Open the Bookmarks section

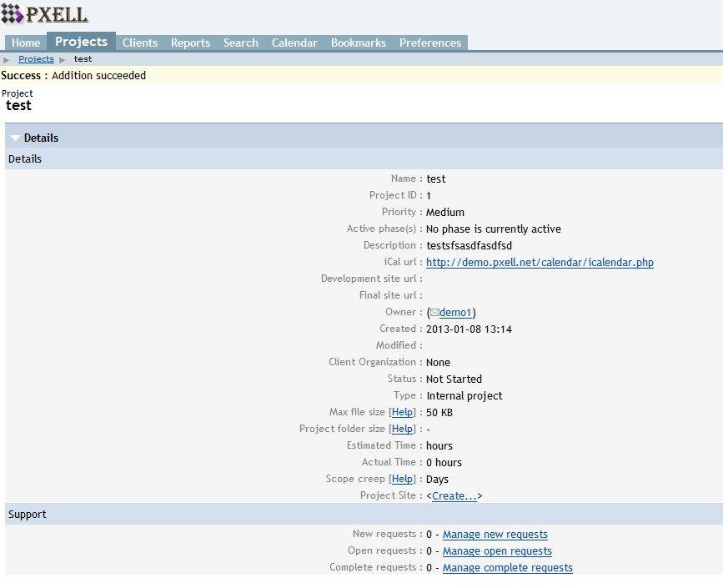point(358,43)
